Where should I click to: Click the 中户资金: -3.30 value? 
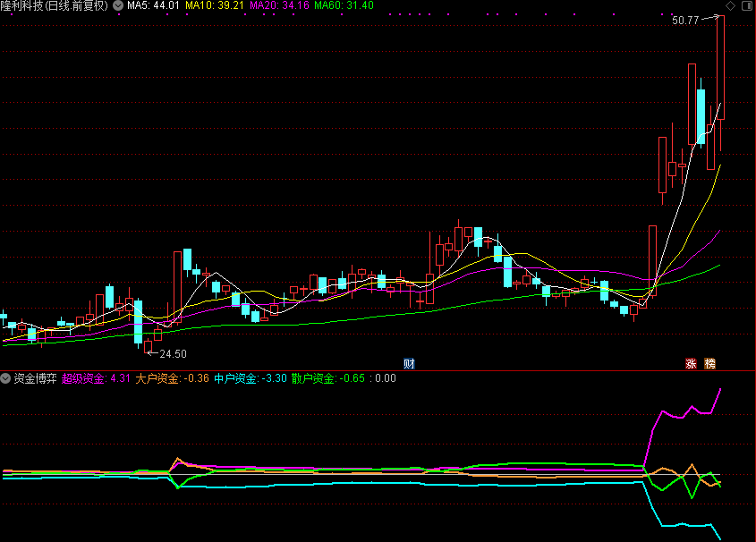coord(251,378)
